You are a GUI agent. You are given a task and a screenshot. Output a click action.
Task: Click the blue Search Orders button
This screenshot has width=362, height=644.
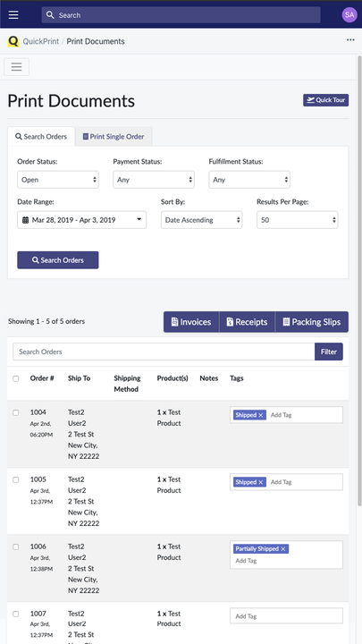click(x=58, y=260)
